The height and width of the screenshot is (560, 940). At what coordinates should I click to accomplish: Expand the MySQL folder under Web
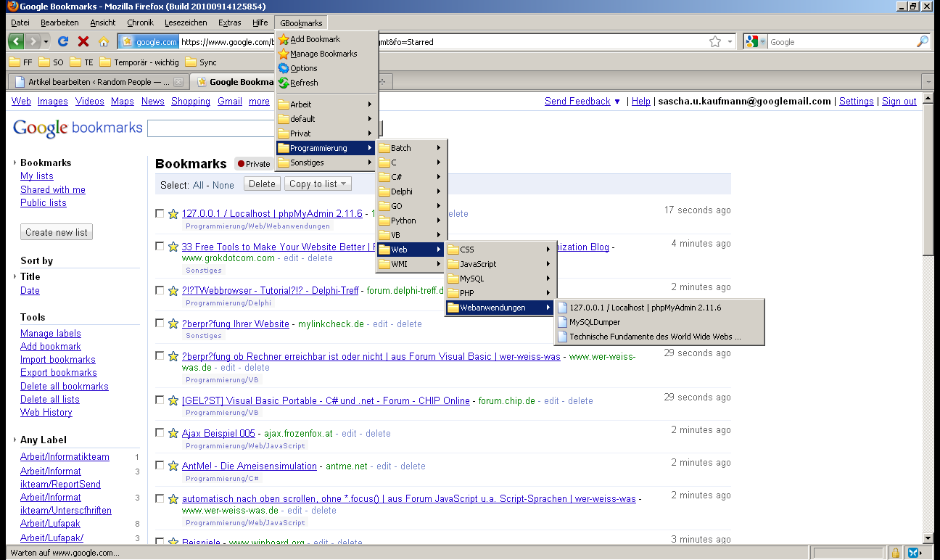[x=500, y=279]
